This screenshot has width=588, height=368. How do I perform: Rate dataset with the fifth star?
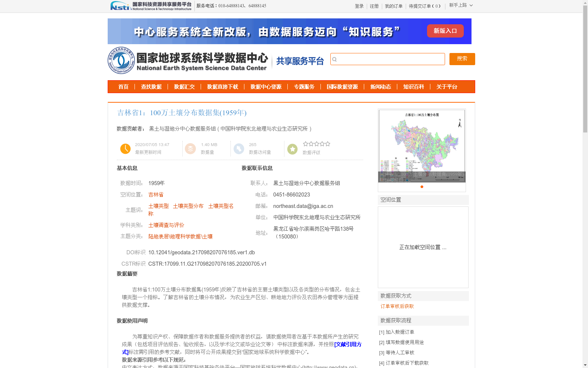[328, 144]
